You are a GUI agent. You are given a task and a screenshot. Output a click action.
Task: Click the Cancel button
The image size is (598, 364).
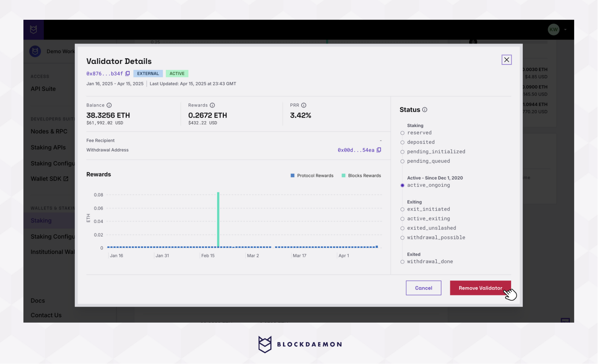coord(423,288)
